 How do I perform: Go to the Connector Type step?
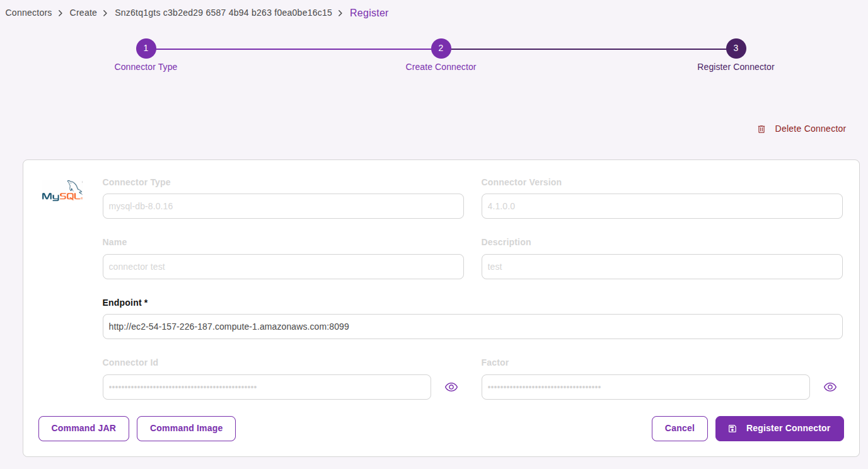[146, 66]
